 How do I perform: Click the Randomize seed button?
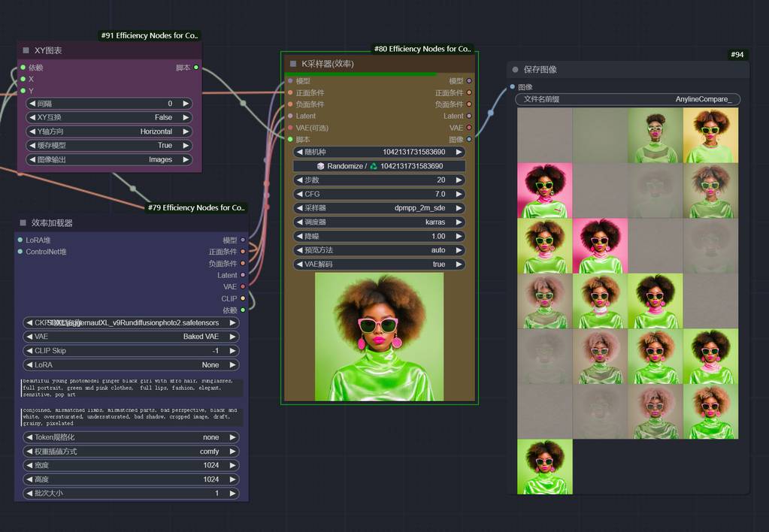click(x=379, y=166)
